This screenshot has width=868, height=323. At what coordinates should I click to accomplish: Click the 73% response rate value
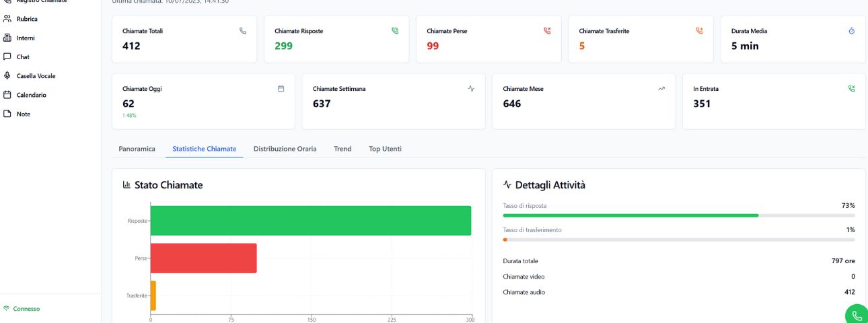point(848,205)
